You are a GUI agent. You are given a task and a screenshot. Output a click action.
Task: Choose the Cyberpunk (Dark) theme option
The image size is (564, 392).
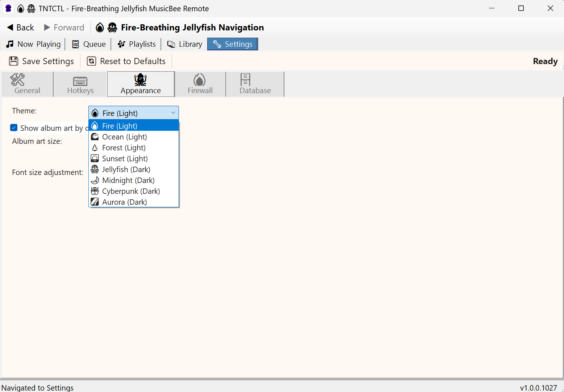pyautogui.click(x=131, y=191)
